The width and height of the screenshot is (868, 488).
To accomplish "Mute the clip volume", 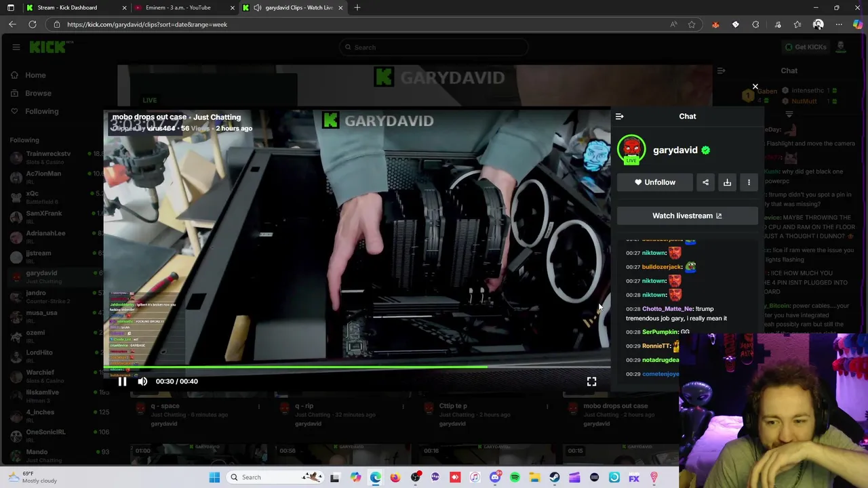I will (142, 382).
